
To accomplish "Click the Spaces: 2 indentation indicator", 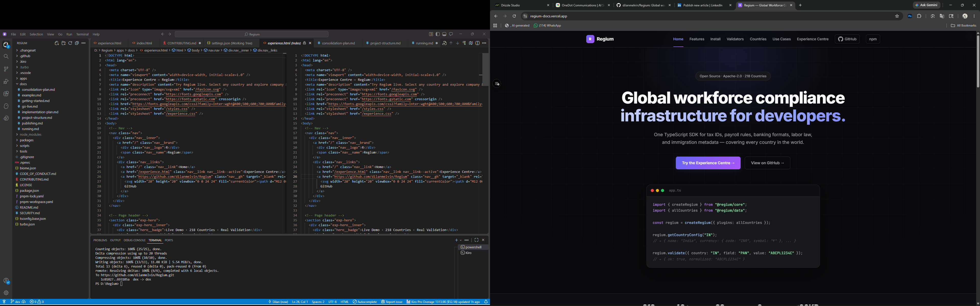I will pyautogui.click(x=318, y=302).
